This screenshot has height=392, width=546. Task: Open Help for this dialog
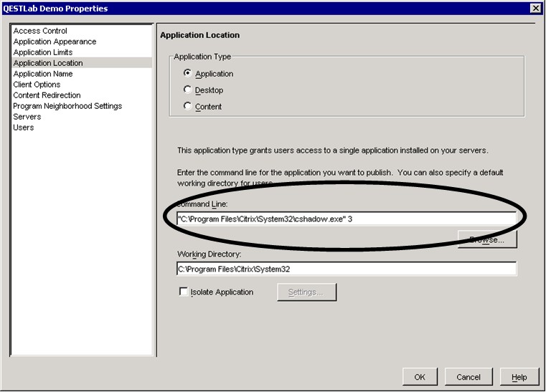tap(519, 377)
